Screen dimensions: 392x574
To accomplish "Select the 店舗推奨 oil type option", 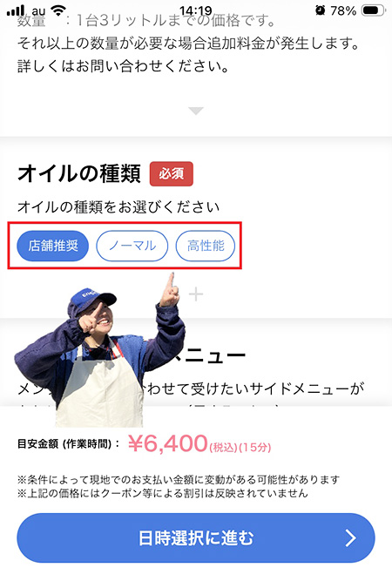I will point(53,246).
